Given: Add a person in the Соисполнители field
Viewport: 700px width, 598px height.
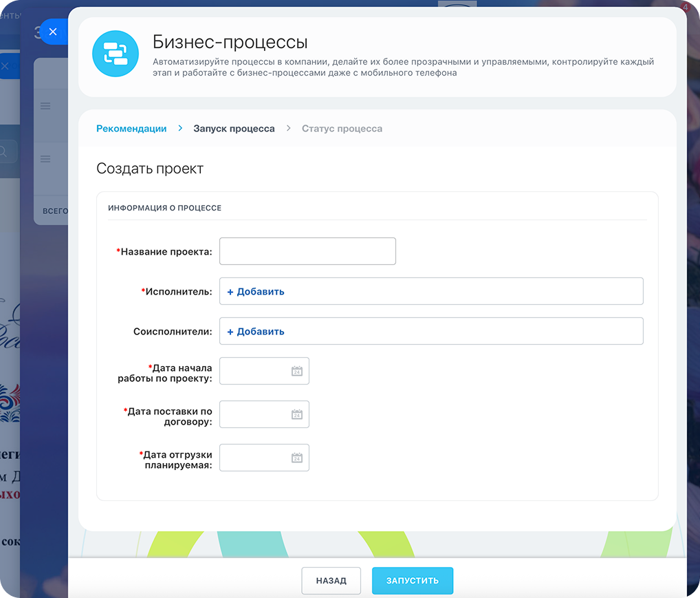Looking at the screenshot, I should point(256,332).
